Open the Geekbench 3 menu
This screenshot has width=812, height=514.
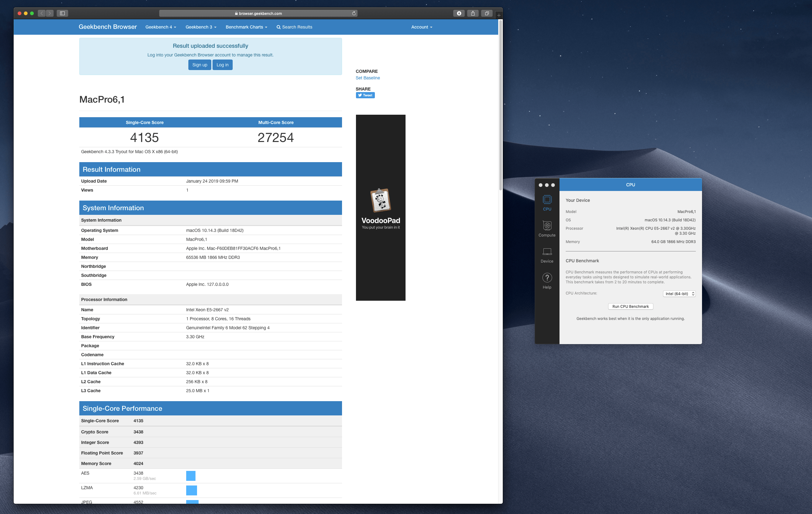coord(201,27)
